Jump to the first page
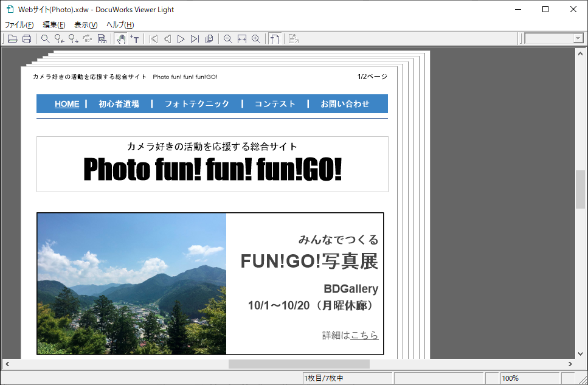Screen dimensions: 588x385 (x=154, y=38)
